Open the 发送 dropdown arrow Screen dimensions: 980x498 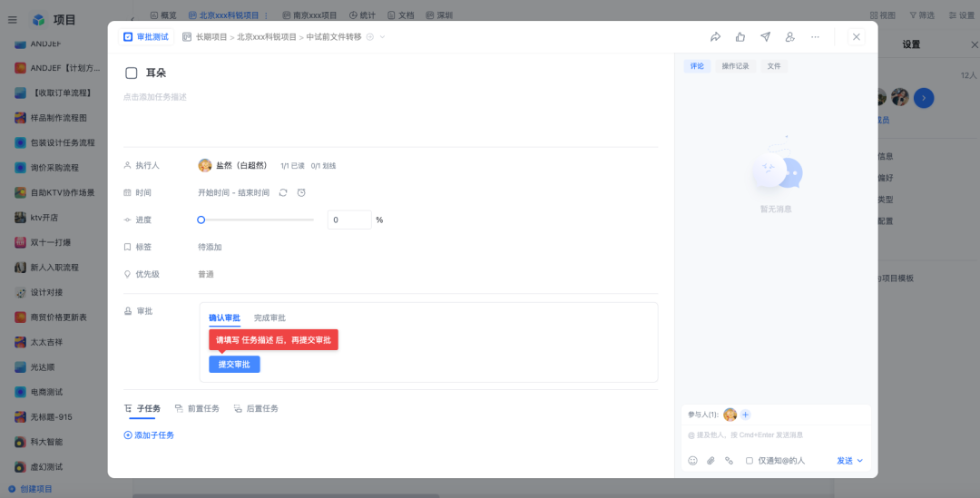(x=860, y=461)
